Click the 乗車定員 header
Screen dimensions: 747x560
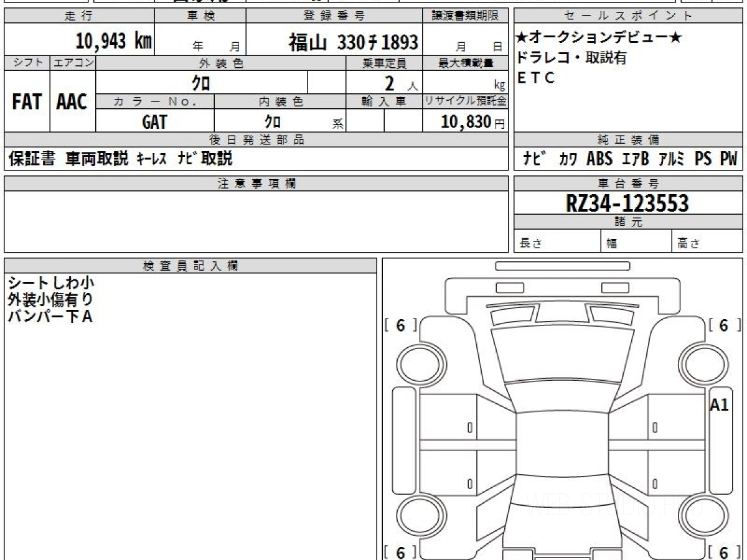(x=384, y=63)
